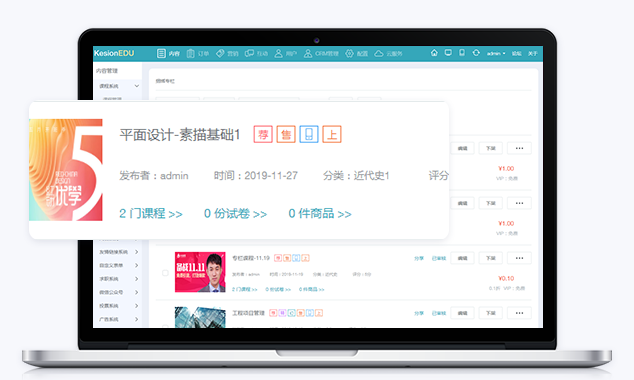Open the 互动 interaction menu
Viewport: 634px width, 380px height.
pos(256,53)
